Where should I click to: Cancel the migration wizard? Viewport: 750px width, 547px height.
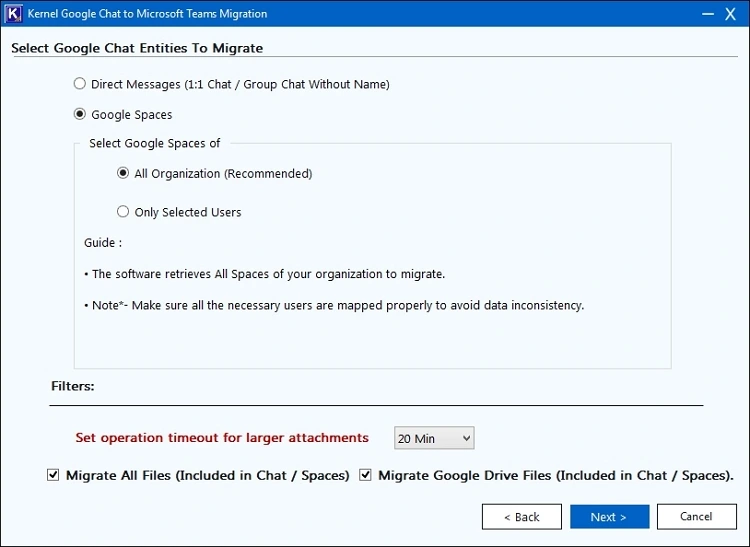pyautogui.click(x=695, y=516)
